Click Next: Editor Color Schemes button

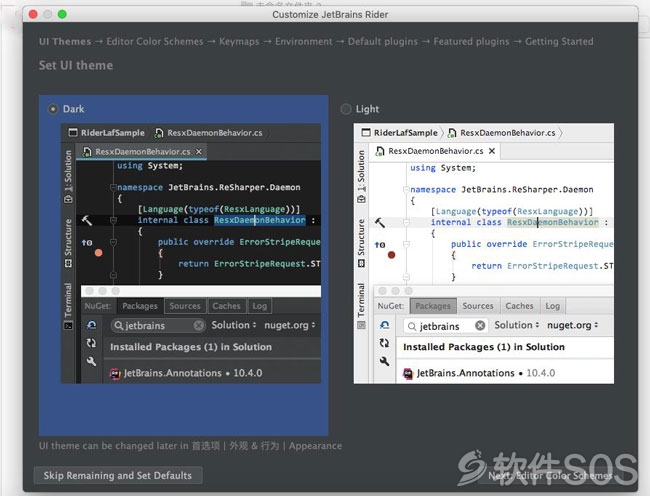tap(550, 476)
